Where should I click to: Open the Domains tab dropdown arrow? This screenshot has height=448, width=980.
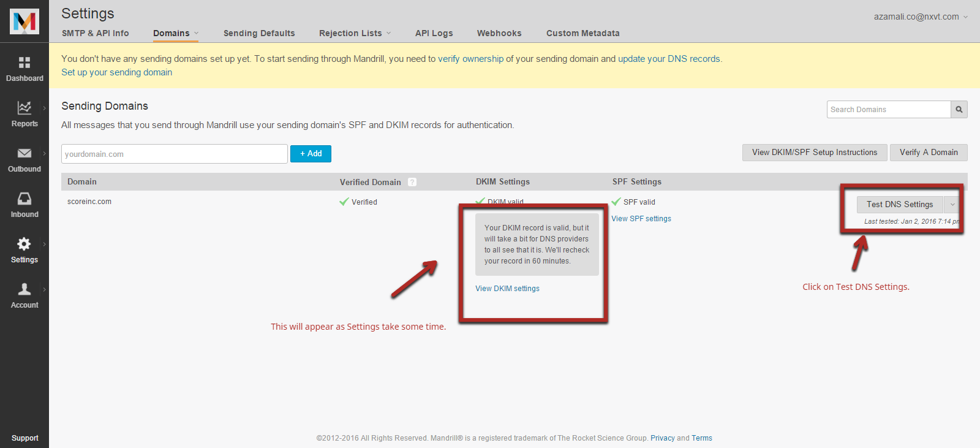(x=196, y=33)
